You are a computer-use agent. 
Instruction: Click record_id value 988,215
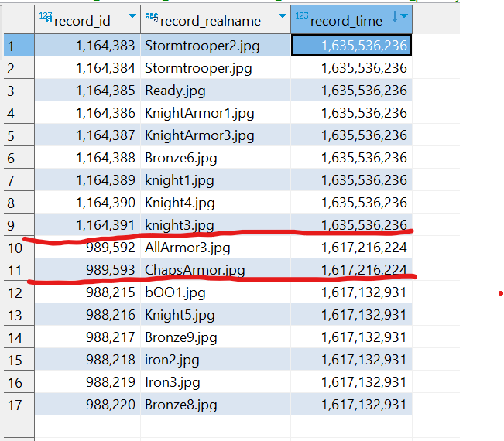(x=87, y=292)
